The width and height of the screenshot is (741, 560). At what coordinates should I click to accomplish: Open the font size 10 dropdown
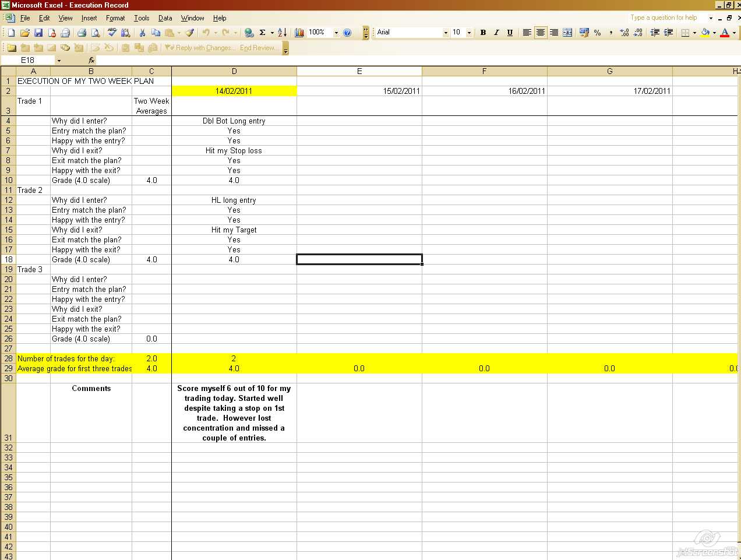pos(469,33)
